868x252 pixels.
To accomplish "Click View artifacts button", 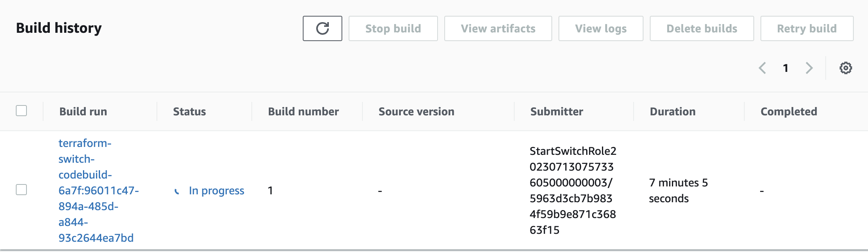I will [x=498, y=28].
